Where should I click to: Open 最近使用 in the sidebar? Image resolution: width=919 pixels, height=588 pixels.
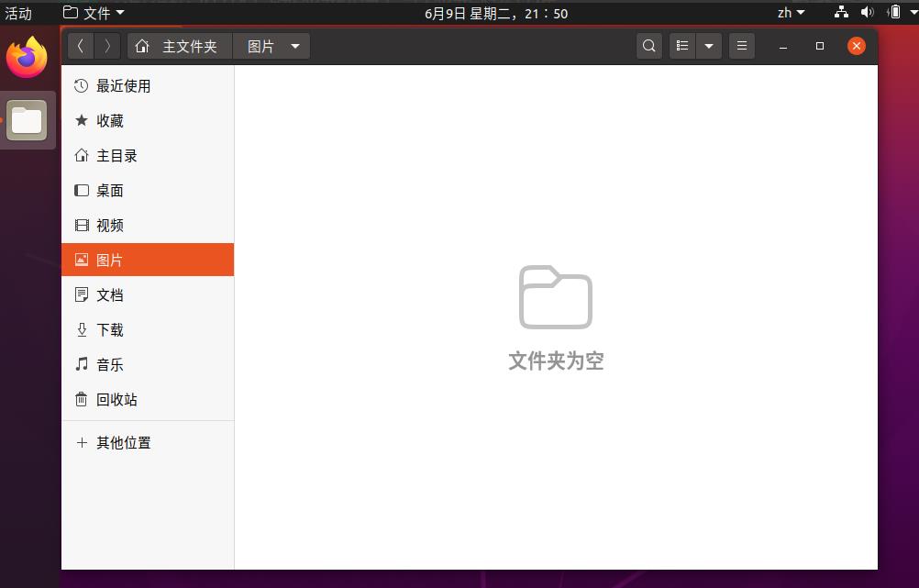click(123, 86)
